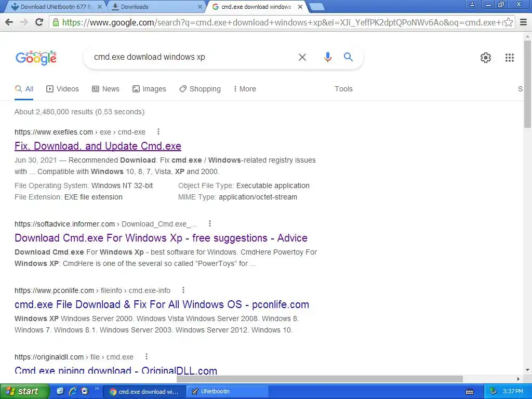Start voice search with the microphone icon
Viewport: 532px width, 399px height.
coord(327,57)
